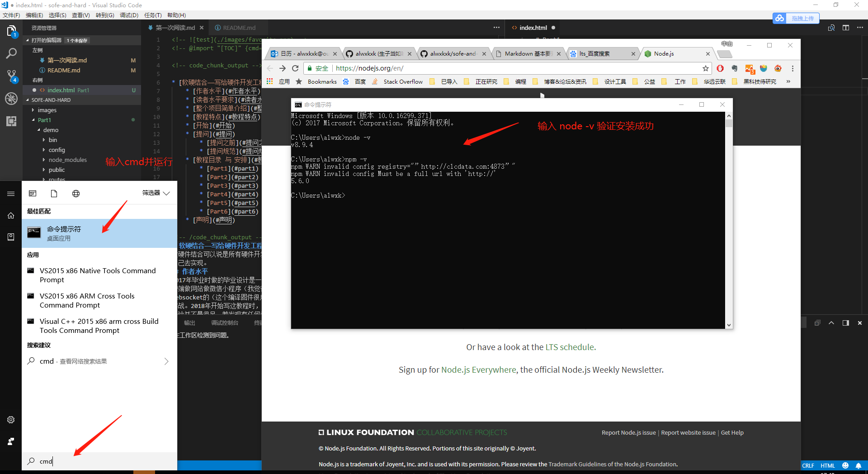Click the search feedback icon
This screenshot has height=474, width=868.
11,441
